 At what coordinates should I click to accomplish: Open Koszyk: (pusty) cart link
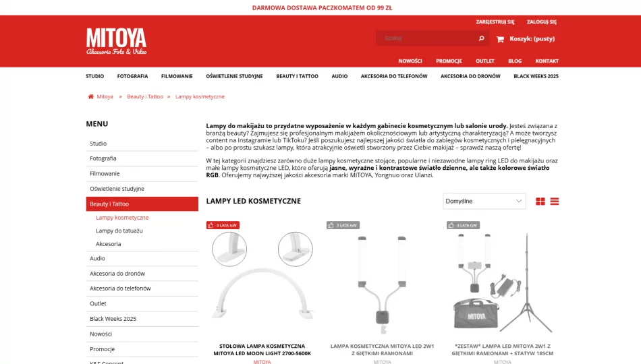(532, 39)
